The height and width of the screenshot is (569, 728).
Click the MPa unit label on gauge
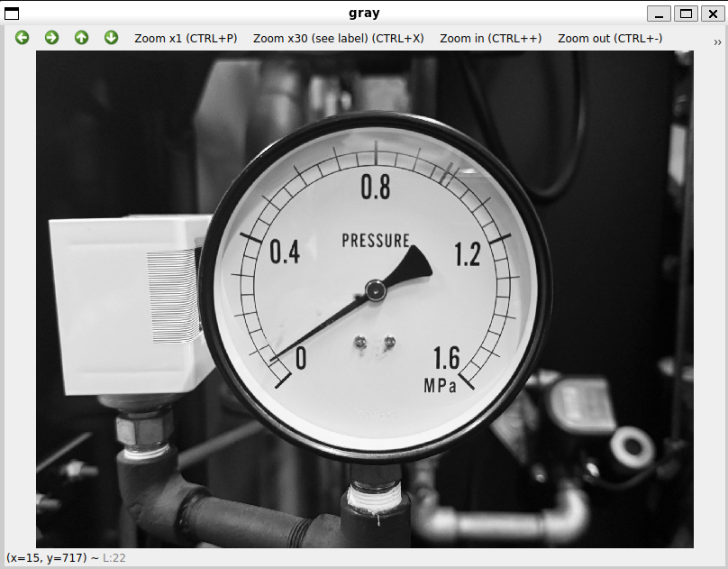tap(441, 385)
